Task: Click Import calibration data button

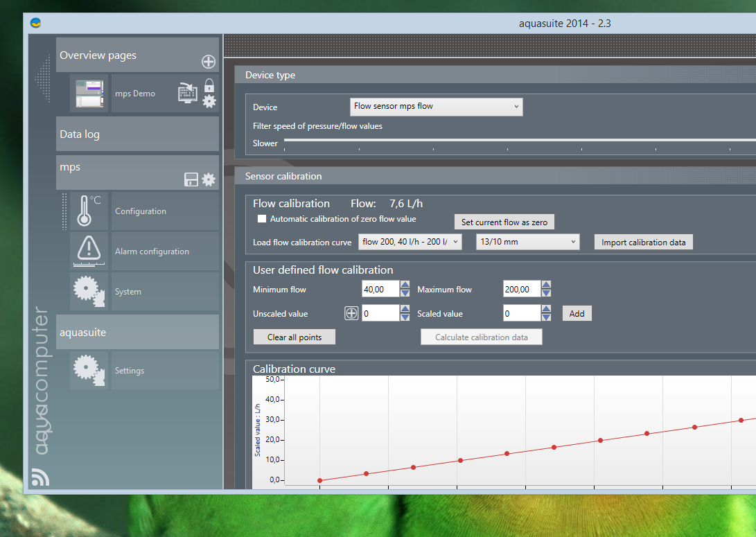Action: pos(643,243)
